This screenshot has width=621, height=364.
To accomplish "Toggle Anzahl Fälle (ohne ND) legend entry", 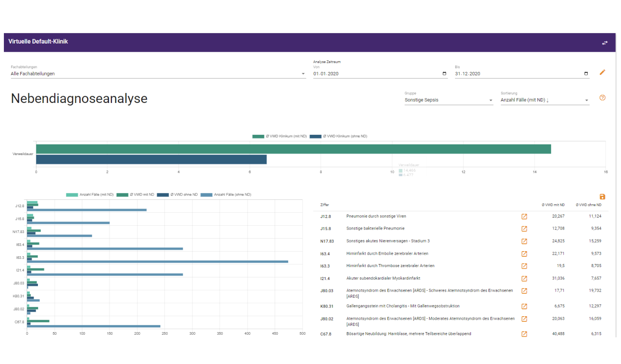I will coord(226,195).
